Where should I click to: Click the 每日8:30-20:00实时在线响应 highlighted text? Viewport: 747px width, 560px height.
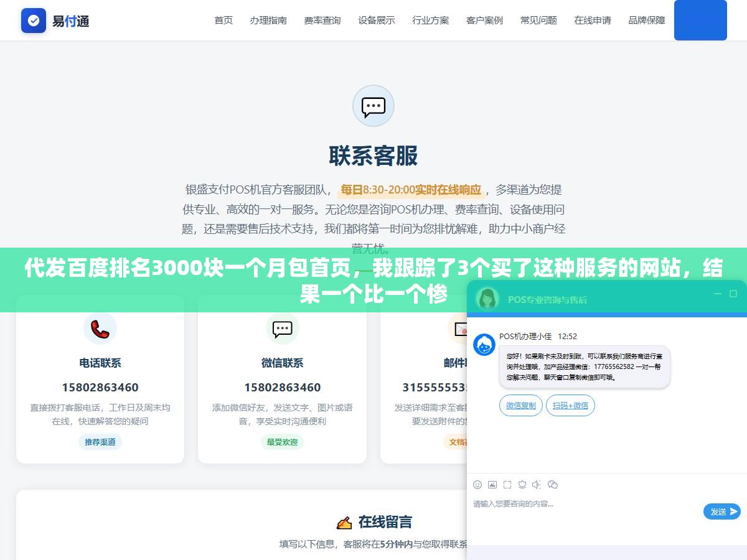tap(411, 190)
